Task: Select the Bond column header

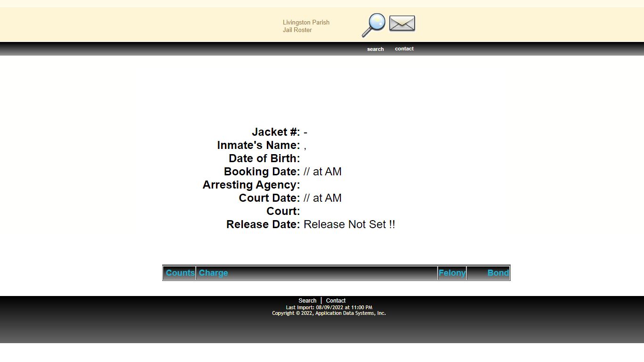Action: tap(488, 273)
